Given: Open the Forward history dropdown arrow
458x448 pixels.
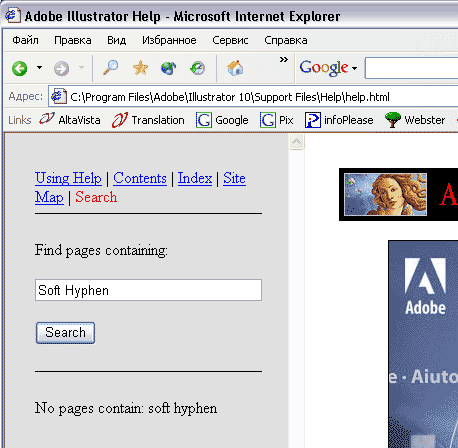Looking at the screenshot, I should (81, 68).
